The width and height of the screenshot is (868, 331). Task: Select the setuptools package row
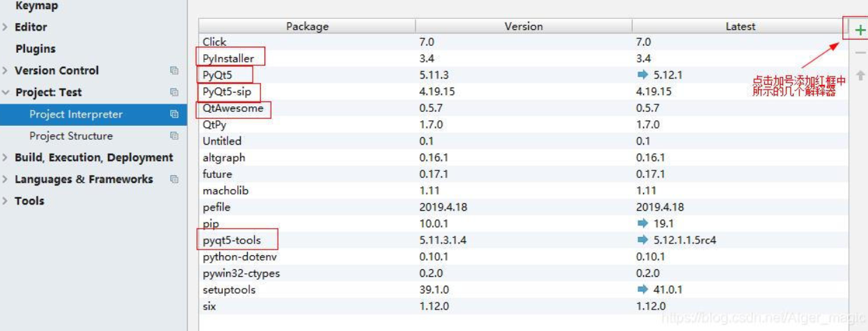(x=523, y=290)
